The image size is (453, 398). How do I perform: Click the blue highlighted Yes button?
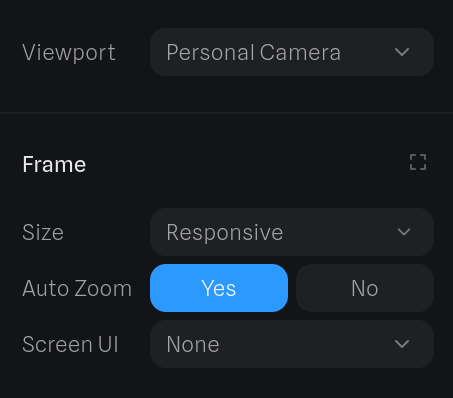pyautogui.click(x=219, y=288)
